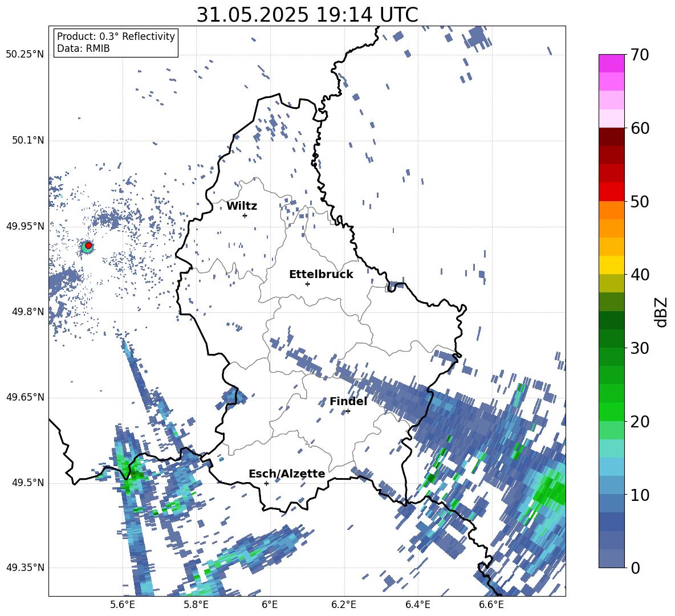Click the colorbar tick value 10
675x616 pixels.
(640, 495)
